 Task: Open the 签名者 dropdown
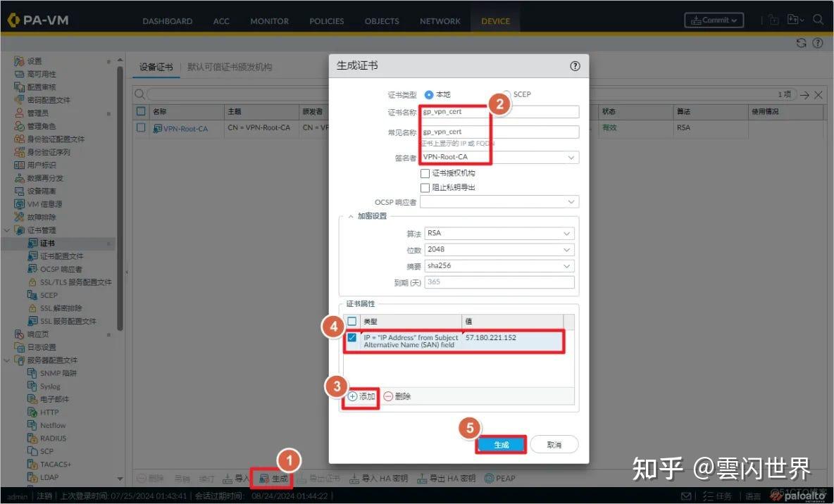(499, 156)
